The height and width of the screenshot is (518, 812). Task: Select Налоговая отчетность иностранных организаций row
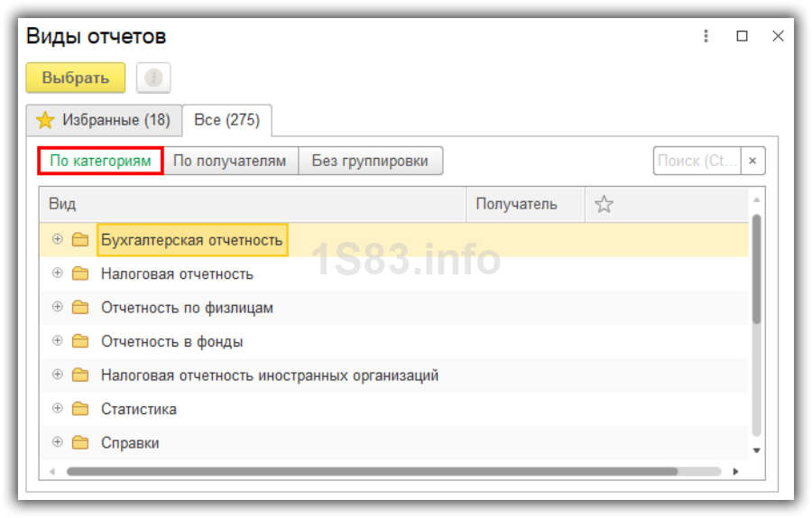(x=269, y=375)
